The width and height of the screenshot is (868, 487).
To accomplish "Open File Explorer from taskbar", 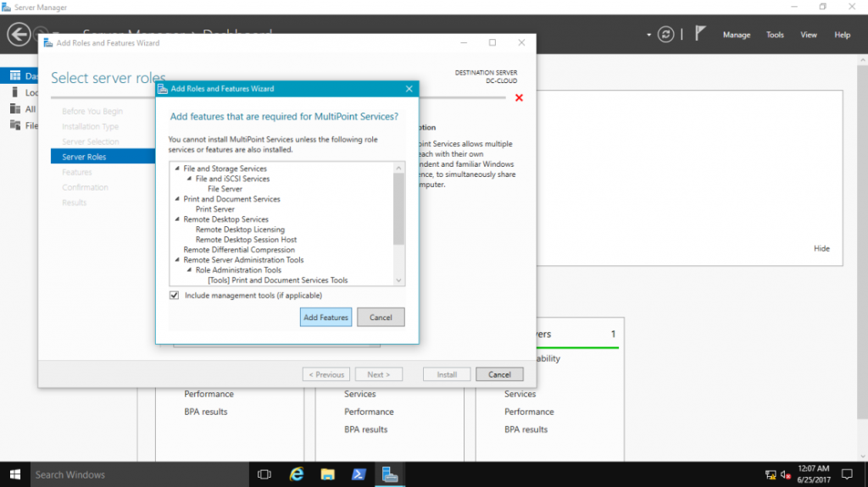I will 328,475.
